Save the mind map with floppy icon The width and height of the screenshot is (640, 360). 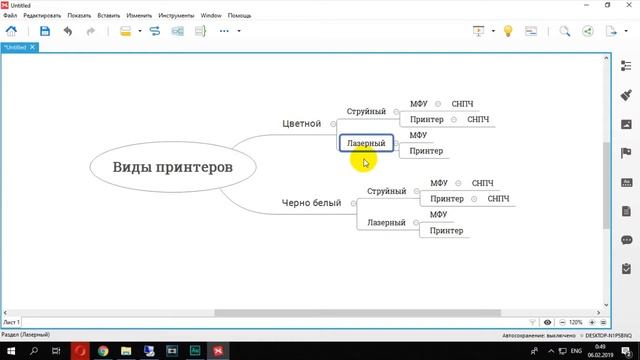pyautogui.click(x=44, y=31)
